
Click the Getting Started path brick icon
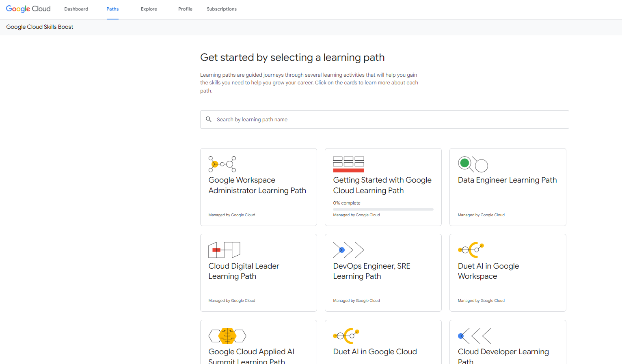click(348, 164)
